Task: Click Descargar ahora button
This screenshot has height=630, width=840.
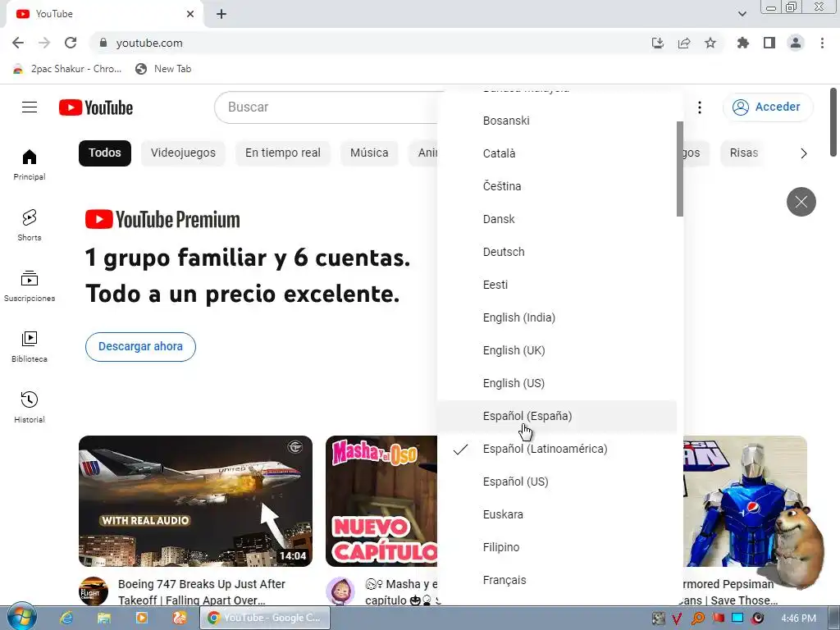Action: point(140,347)
